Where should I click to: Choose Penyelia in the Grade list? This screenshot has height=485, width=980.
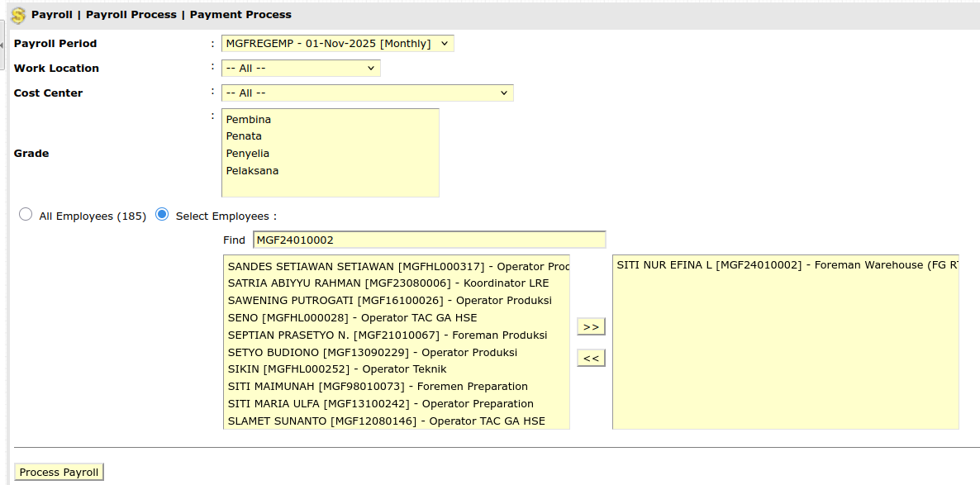(248, 154)
